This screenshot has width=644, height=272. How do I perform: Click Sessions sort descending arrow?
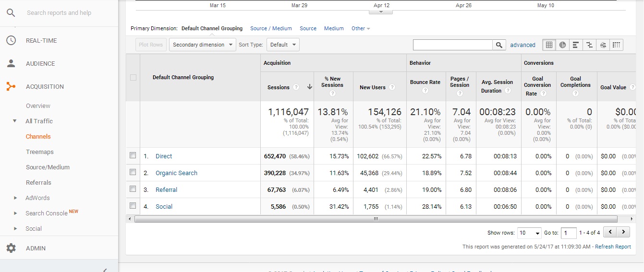click(310, 87)
